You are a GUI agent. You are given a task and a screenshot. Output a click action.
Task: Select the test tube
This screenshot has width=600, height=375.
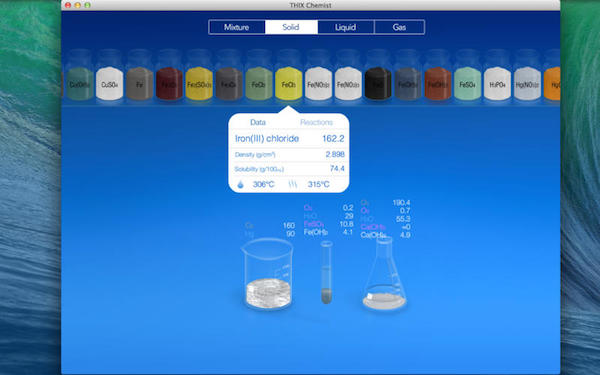pyautogui.click(x=326, y=272)
